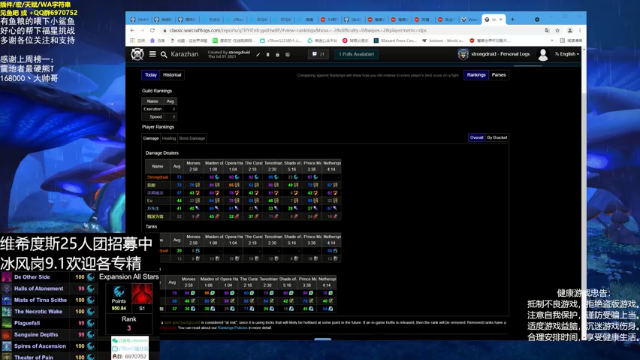Open the user avatar profile icon
This screenshot has height=360, width=640.
[543, 54]
